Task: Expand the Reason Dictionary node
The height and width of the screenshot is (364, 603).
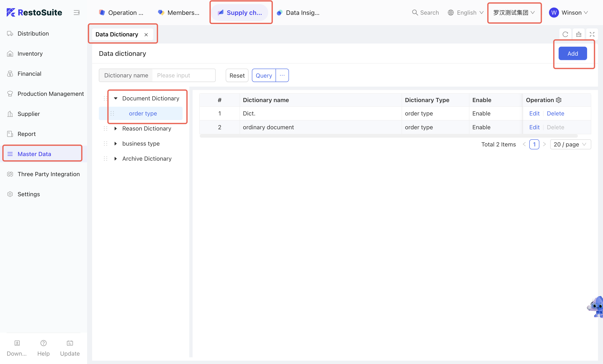Action: pos(116,129)
